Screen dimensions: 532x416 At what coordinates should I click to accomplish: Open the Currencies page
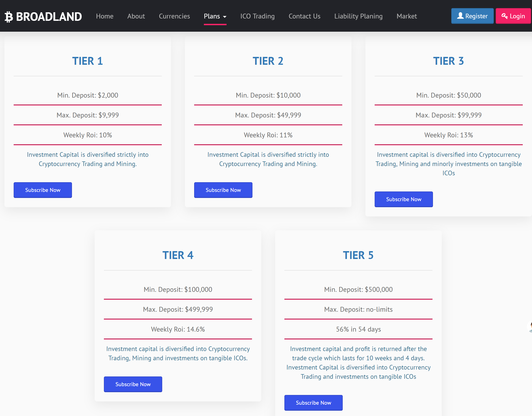pyautogui.click(x=174, y=16)
